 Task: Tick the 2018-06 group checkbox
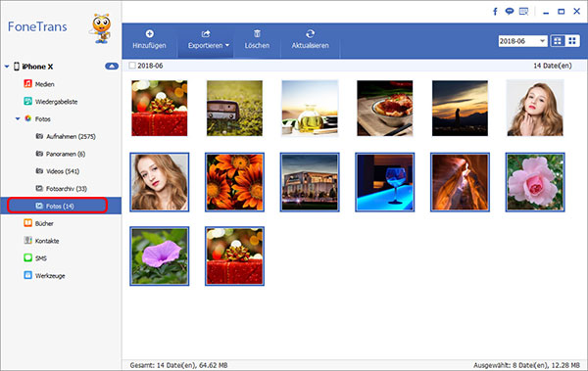click(132, 66)
